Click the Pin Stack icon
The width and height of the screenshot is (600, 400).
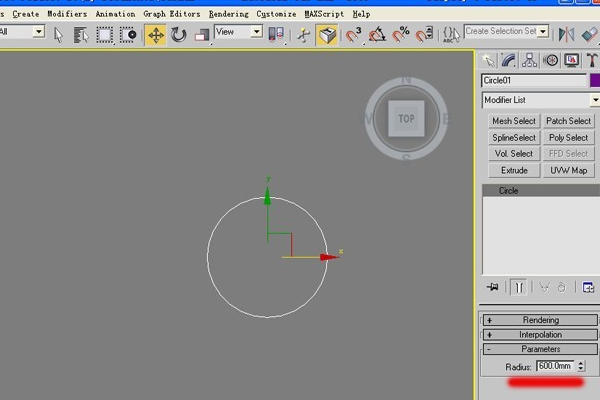492,287
